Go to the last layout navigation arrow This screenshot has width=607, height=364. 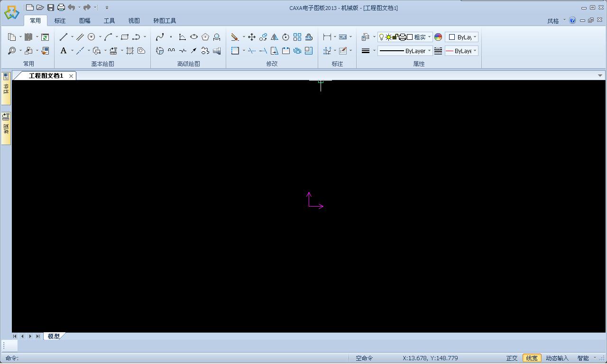tap(38, 336)
